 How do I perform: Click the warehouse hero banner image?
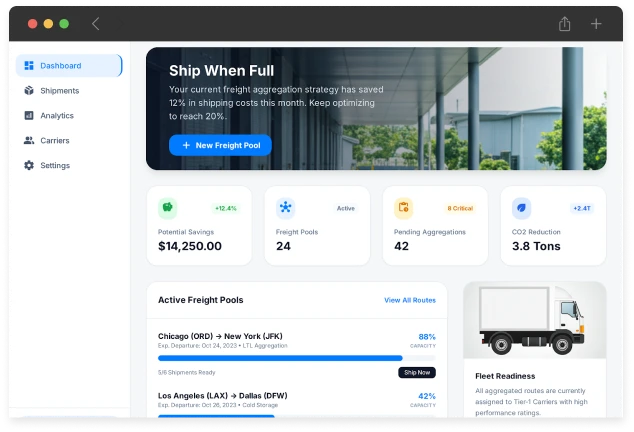coord(376,108)
